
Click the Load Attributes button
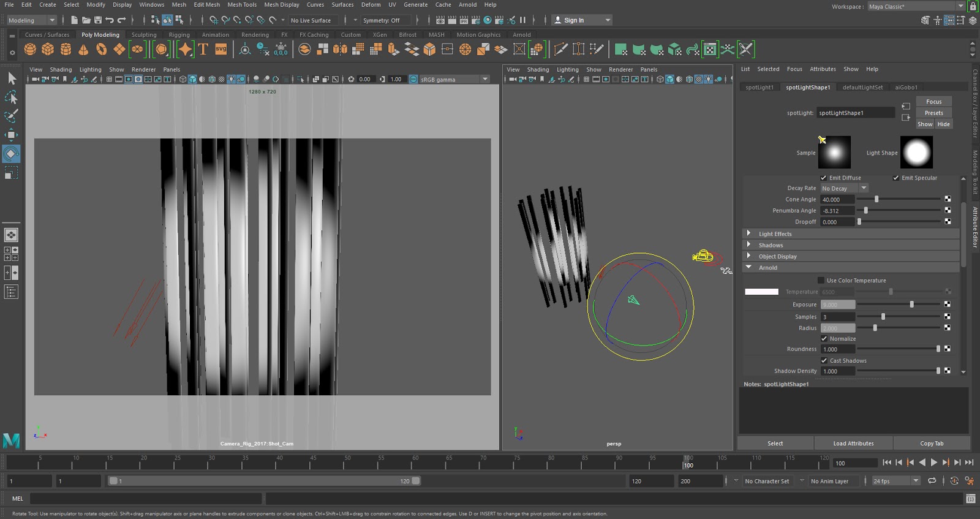853,444
